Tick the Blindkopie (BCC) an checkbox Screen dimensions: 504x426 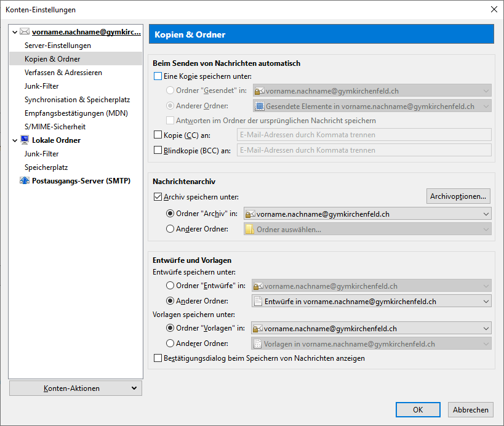coord(158,150)
